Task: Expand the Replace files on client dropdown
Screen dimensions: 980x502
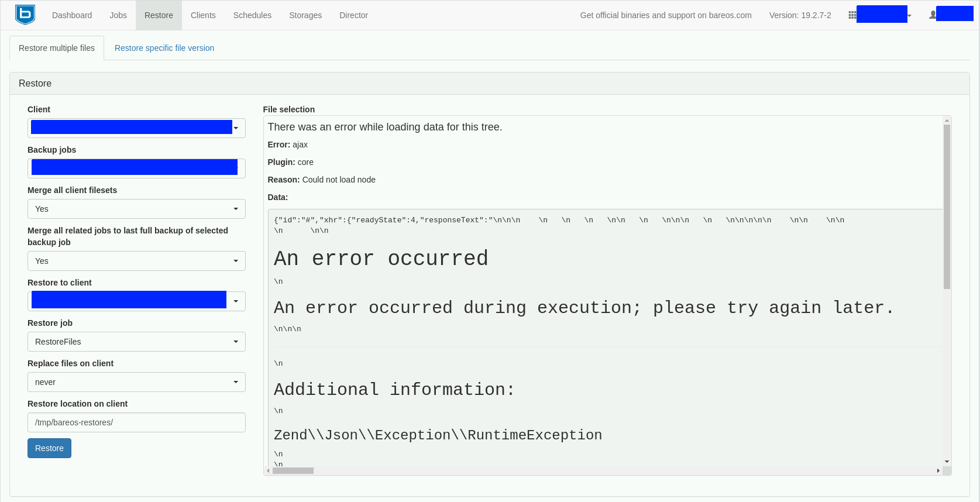Action: click(x=136, y=382)
